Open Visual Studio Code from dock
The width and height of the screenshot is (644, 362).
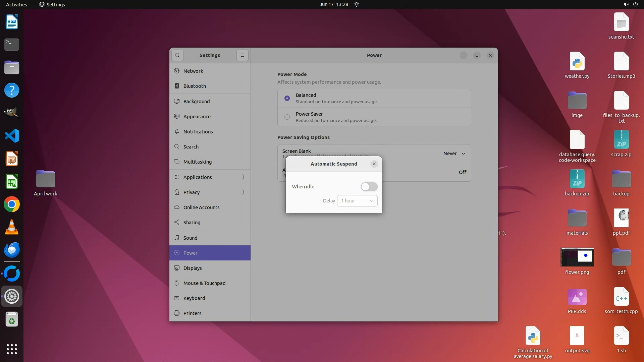click(12, 136)
